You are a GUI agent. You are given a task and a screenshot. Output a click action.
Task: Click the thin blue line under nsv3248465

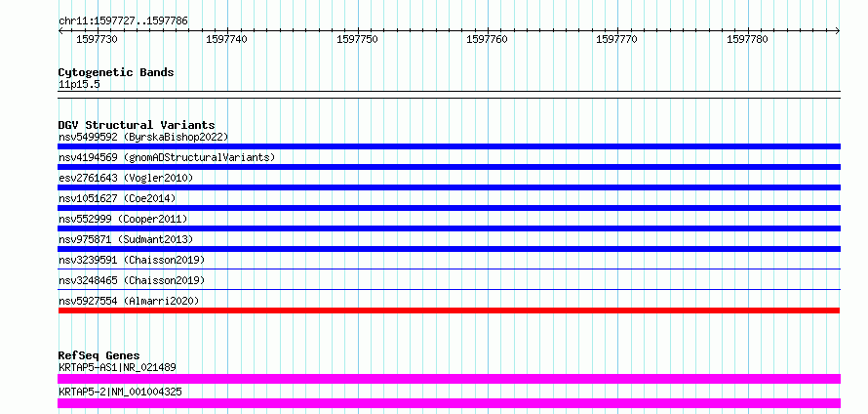click(449, 289)
